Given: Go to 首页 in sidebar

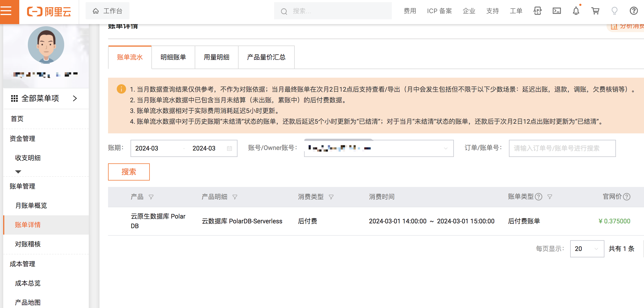Looking at the screenshot, I should (17, 119).
